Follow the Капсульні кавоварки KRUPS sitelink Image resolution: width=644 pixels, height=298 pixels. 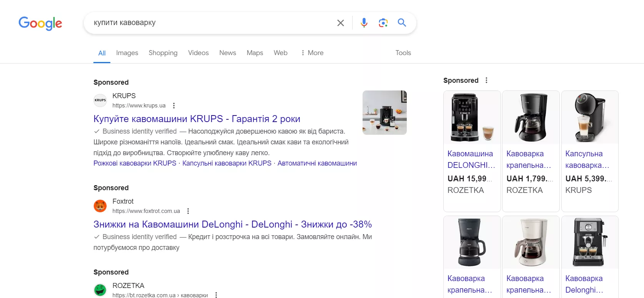pos(227,163)
